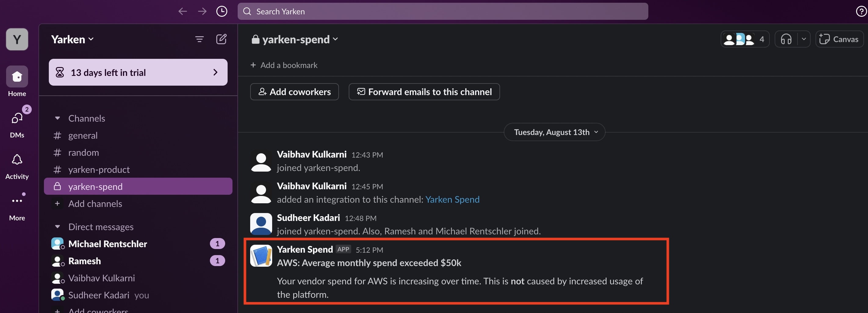Click the More ellipsis icon
Screen dimensions: 868x313
[x=17, y=201]
